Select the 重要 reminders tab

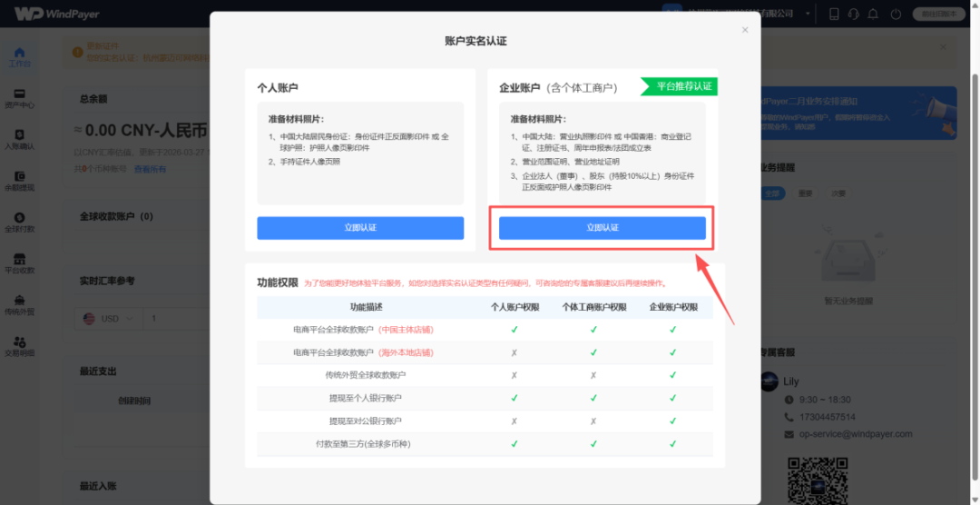tap(806, 193)
